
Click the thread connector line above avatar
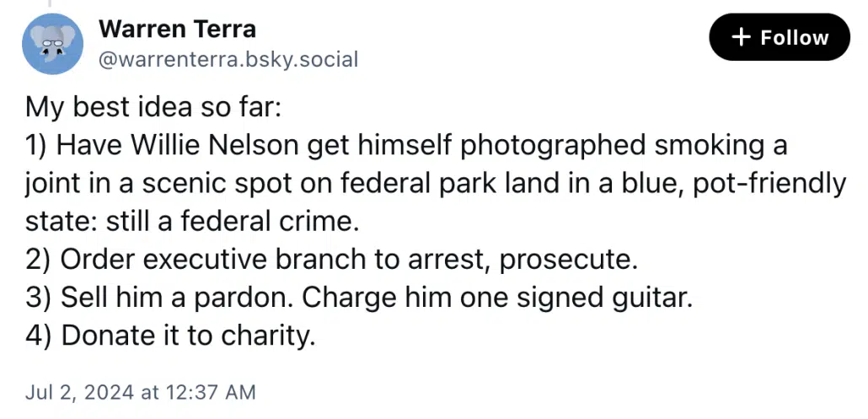pos(49,3)
